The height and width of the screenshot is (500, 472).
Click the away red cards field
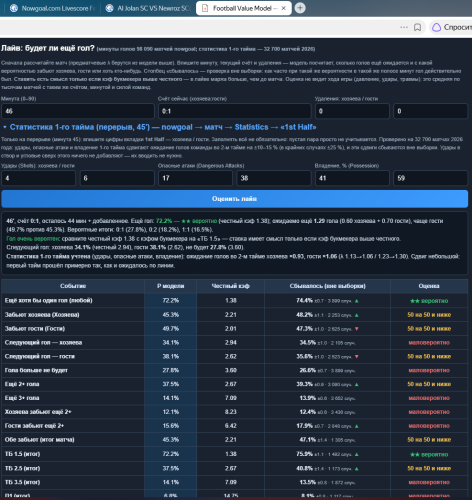click(x=430, y=111)
